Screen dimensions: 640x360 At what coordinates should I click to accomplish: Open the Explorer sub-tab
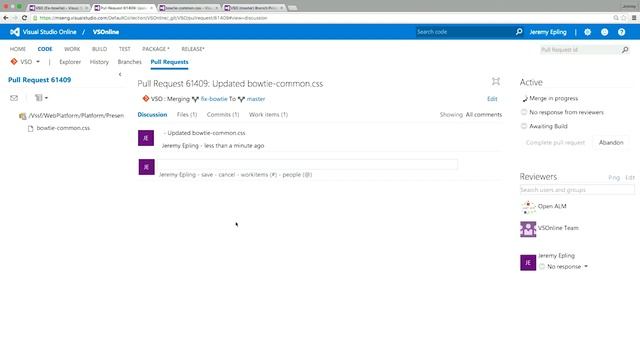coord(70,62)
